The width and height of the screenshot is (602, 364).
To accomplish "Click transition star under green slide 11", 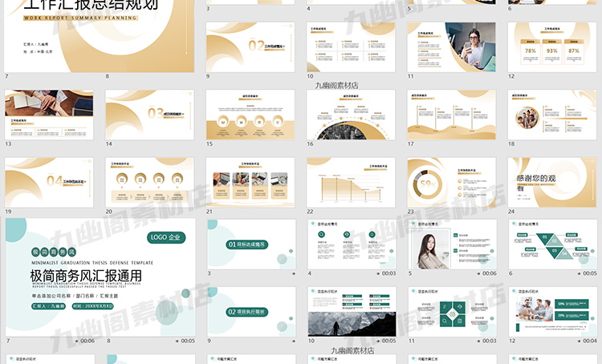I will point(478,341).
